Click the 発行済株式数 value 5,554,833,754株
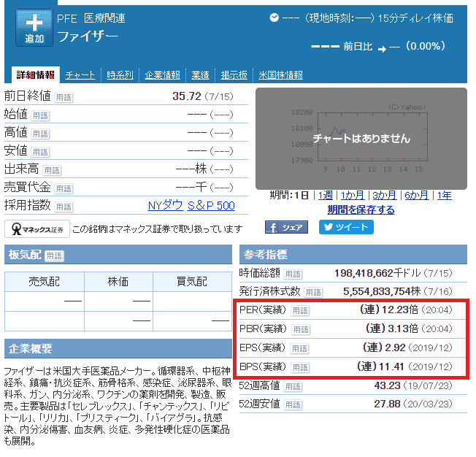The width and height of the screenshot is (476, 457). point(382,291)
